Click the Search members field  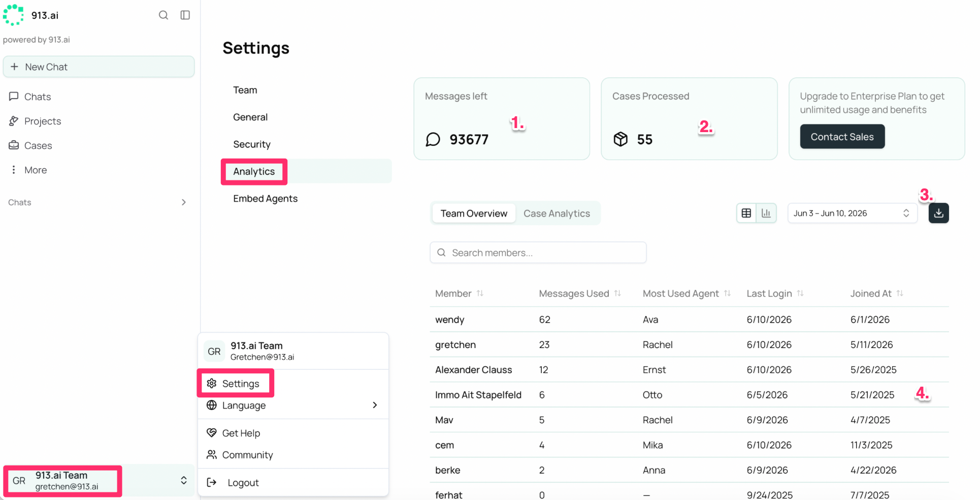(538, 253)
